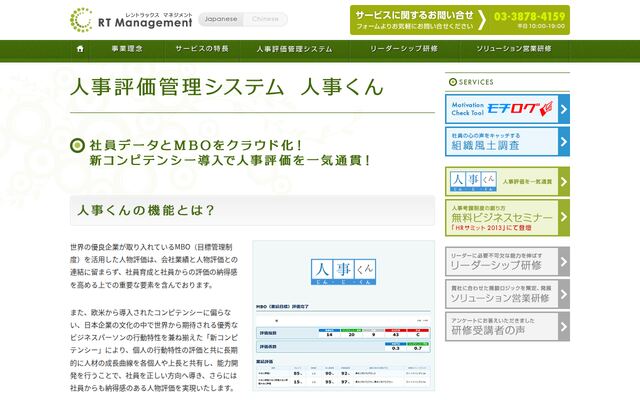Open the 人事くん 人事評価を一気通貫 banner

[x=507, y=181]
